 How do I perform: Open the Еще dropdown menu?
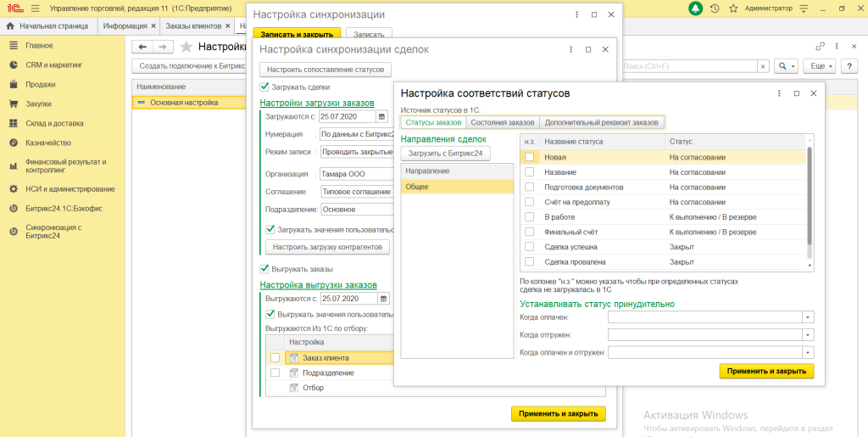coord(818,65)
